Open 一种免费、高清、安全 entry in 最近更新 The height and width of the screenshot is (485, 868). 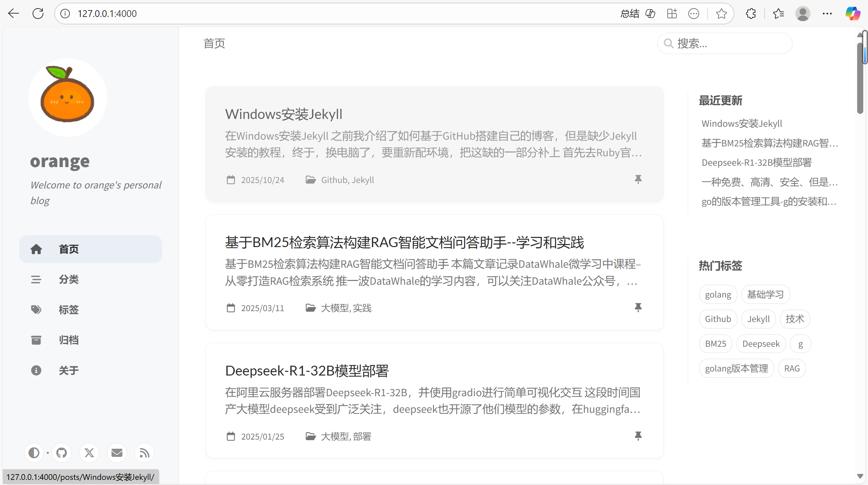770,182
